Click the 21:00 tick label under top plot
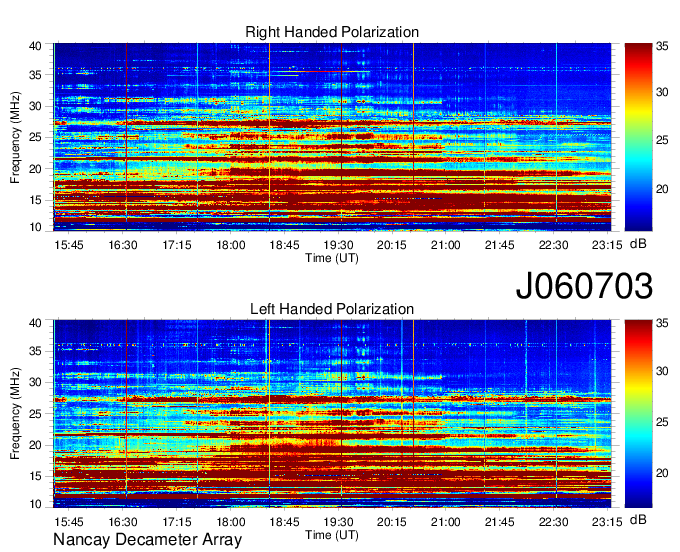 pyautogui.click(x=445, y=245)
